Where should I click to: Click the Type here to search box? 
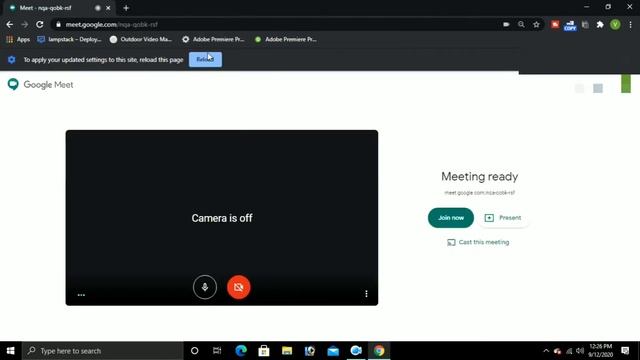pyautogui.click(x=103, y=351)
